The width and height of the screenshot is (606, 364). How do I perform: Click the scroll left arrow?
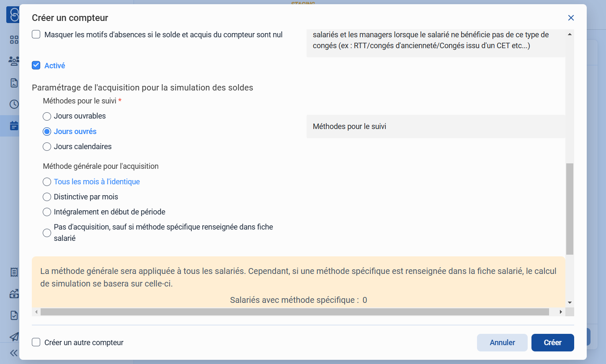(x=36, y=312)
